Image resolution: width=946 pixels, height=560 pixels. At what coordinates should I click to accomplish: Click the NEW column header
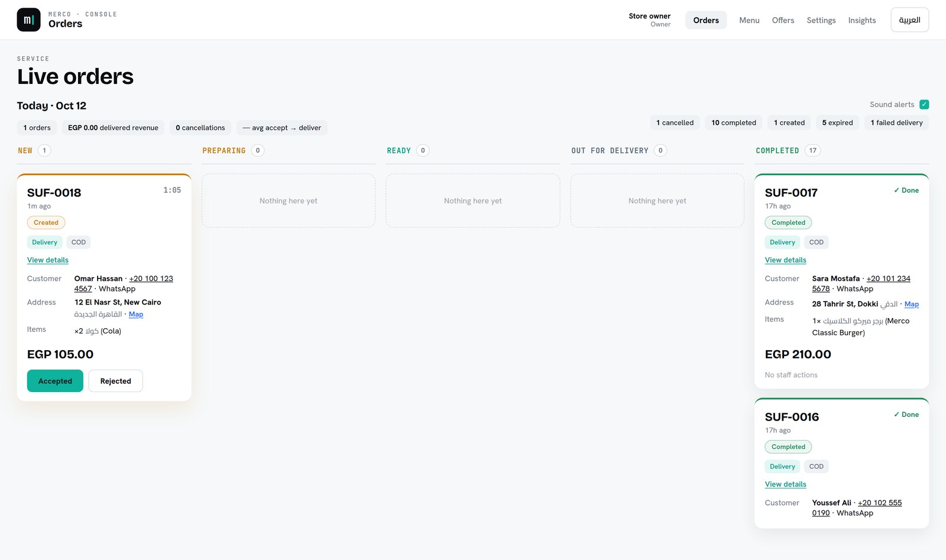click(x=25, y=151)
